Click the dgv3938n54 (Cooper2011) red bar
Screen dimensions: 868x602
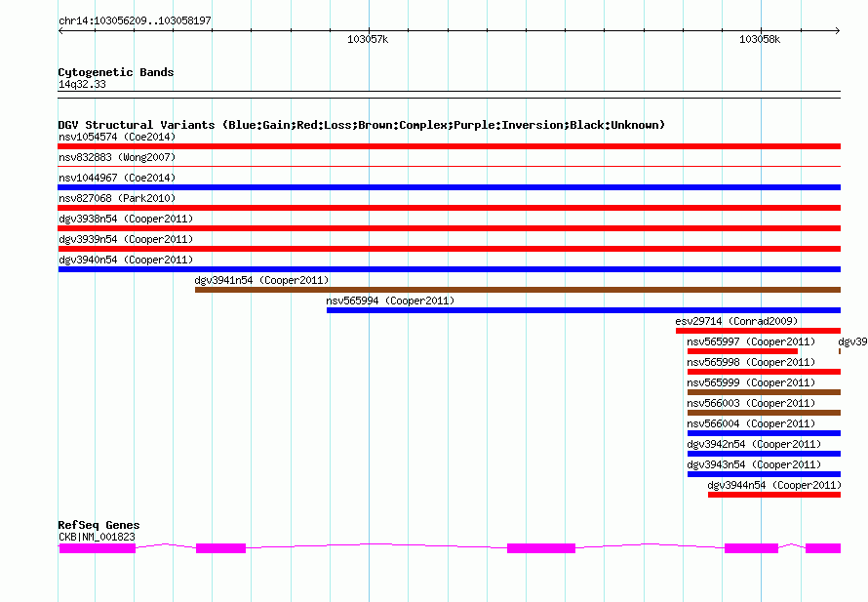[449, 228]
